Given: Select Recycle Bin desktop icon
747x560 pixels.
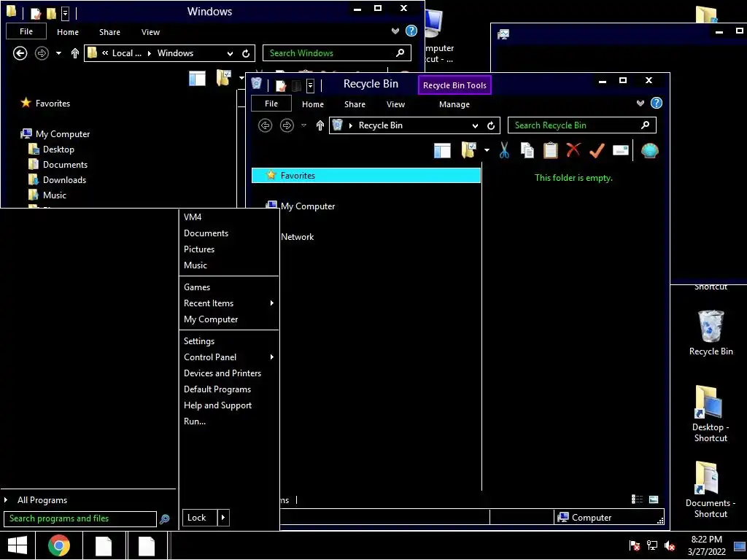Looking at the screenshot, I should tap(711, 332).
